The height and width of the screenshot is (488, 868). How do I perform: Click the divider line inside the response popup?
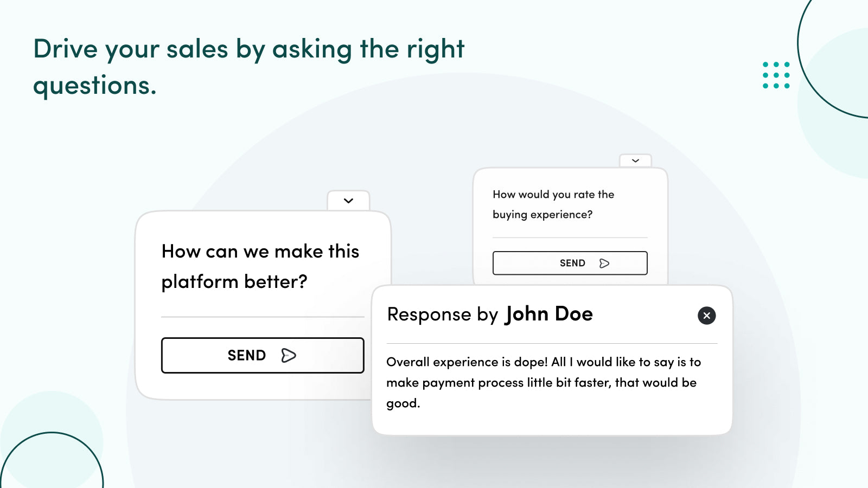552,343
